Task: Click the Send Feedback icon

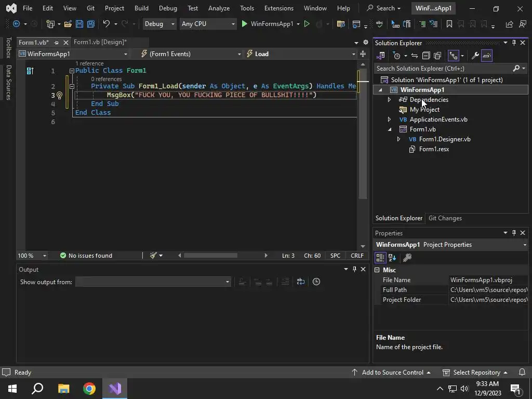Action: coord(523,24)
